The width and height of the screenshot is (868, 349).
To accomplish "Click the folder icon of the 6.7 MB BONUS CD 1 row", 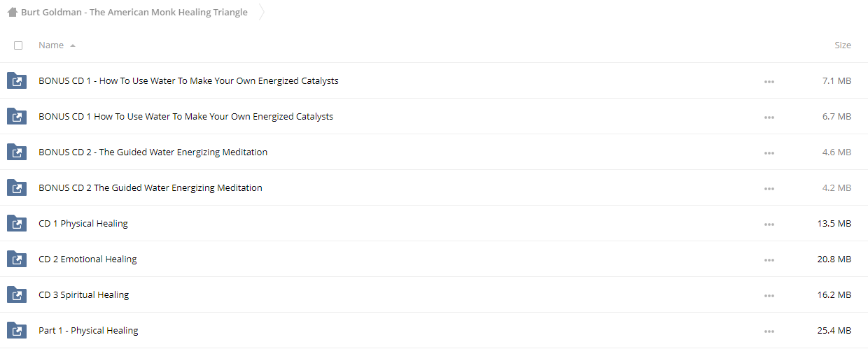I will [17, 117].
